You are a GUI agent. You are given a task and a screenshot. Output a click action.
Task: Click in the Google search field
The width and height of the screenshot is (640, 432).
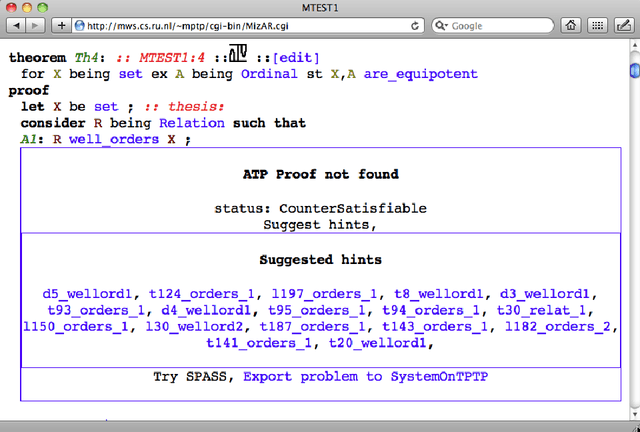(x=500, y=25)
